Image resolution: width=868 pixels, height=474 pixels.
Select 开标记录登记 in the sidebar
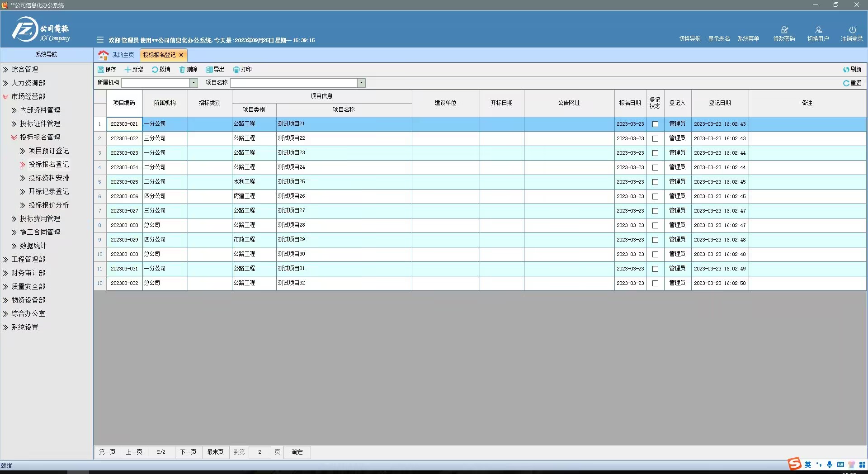pos(48,192)
